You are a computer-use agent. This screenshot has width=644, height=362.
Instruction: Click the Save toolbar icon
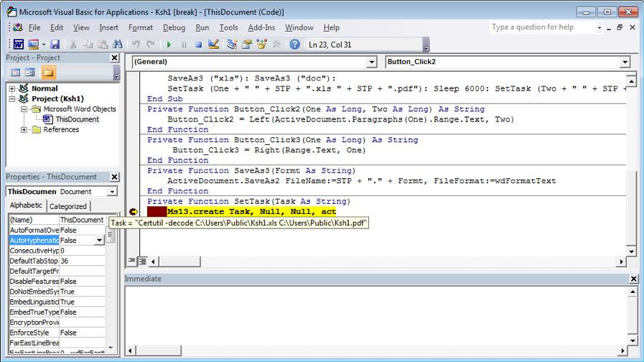pyautogui.click(x=55, y=45)
